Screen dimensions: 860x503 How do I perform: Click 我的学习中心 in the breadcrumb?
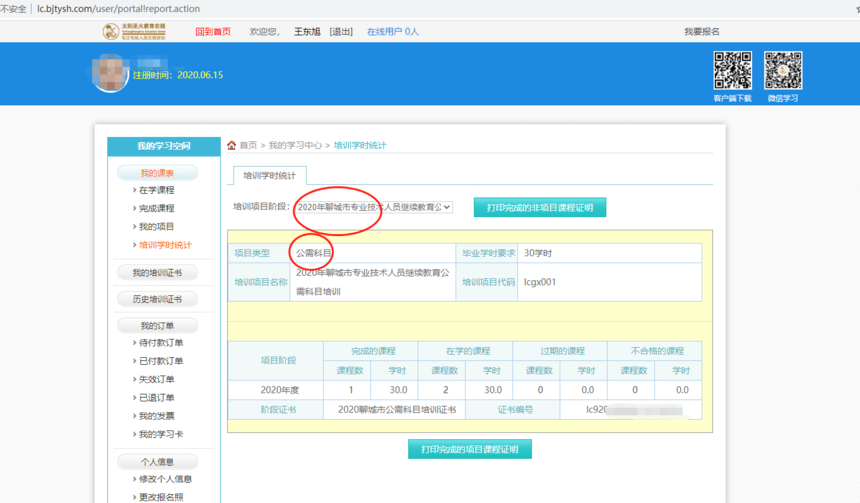point(295,145)
